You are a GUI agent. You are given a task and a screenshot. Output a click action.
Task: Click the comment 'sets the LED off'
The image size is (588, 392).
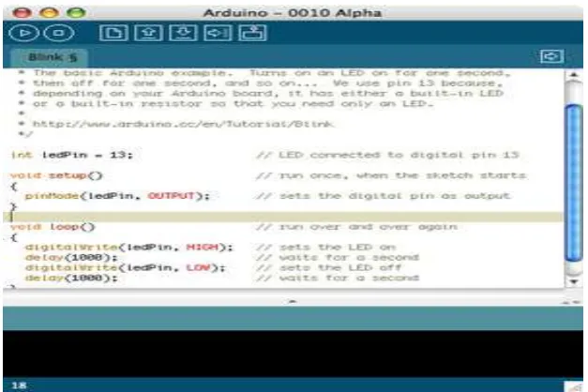pyautogui.click(x=329, y=268)
